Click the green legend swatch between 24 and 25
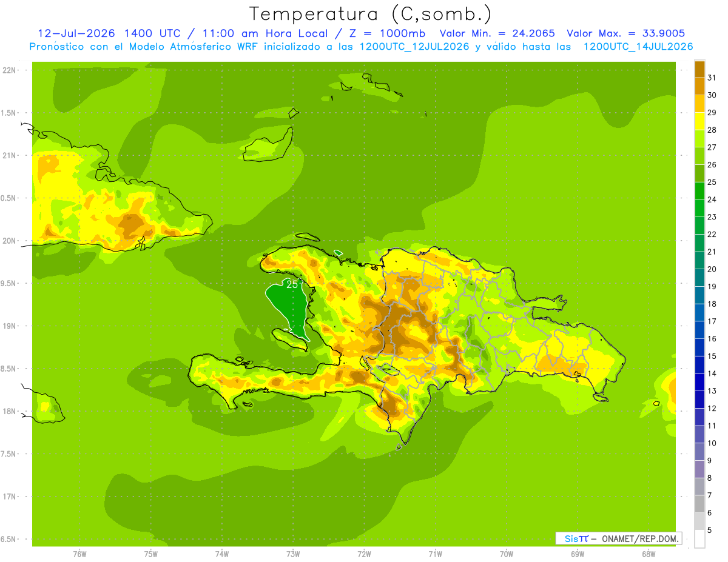The image size is (728, 562). pyautogui.click(x=699, y=190)
